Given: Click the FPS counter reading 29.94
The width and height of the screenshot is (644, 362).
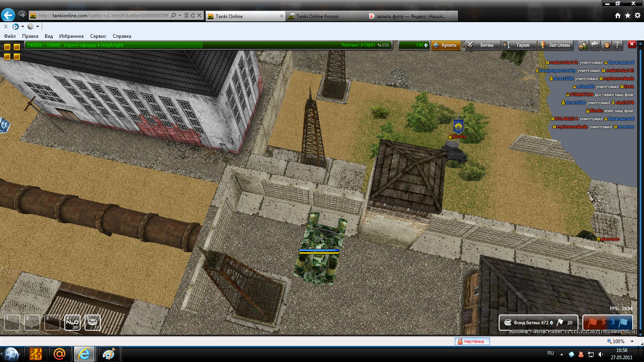Looking at the screenshot, I should 621,309.
